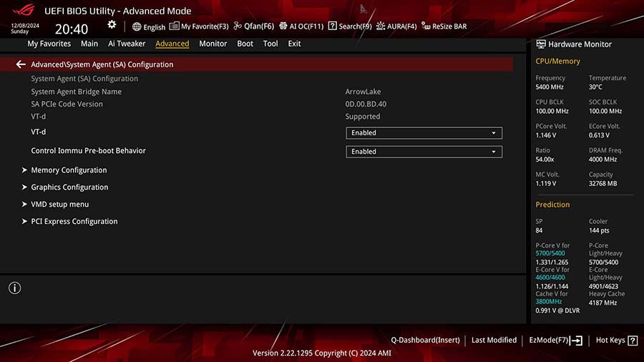This screenshot has height=362, width=644.
Task: Click the 30°C temperature value
Action: (595, 87)
